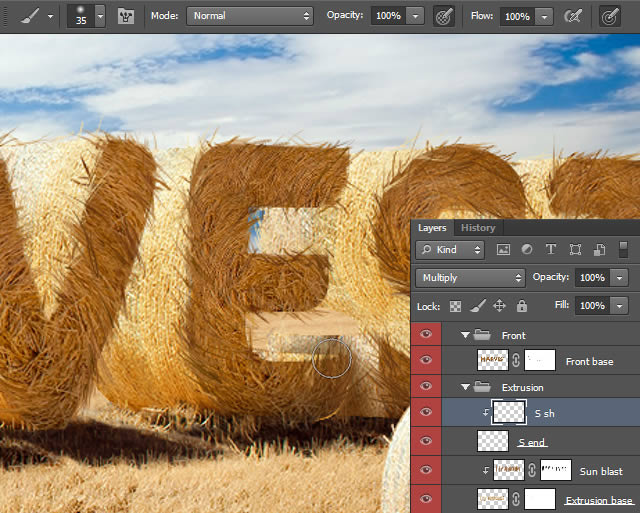Click the Flow 100% field
640x513 pixels.
pyautogui.click(x=517, y=17)
